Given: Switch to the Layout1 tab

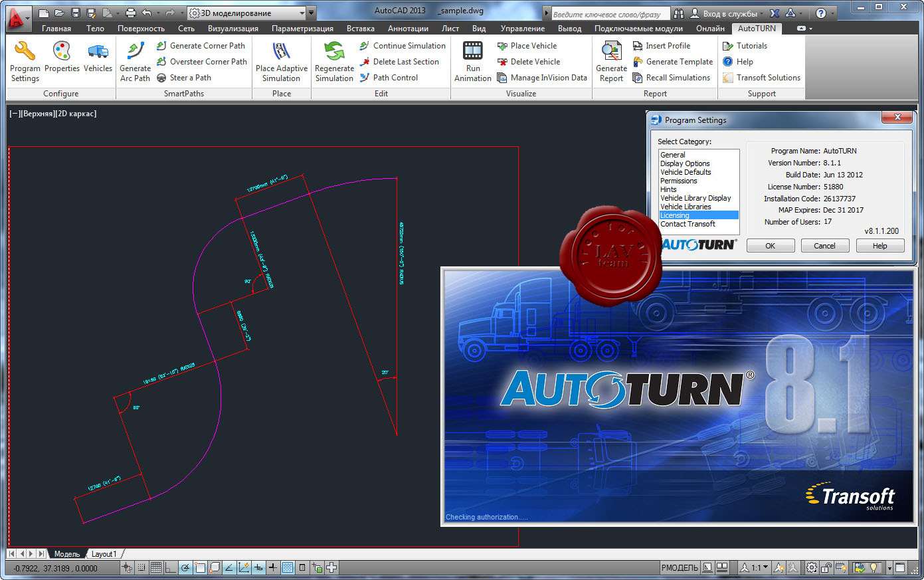Looking at the screenshot, I should coord(104,554).
